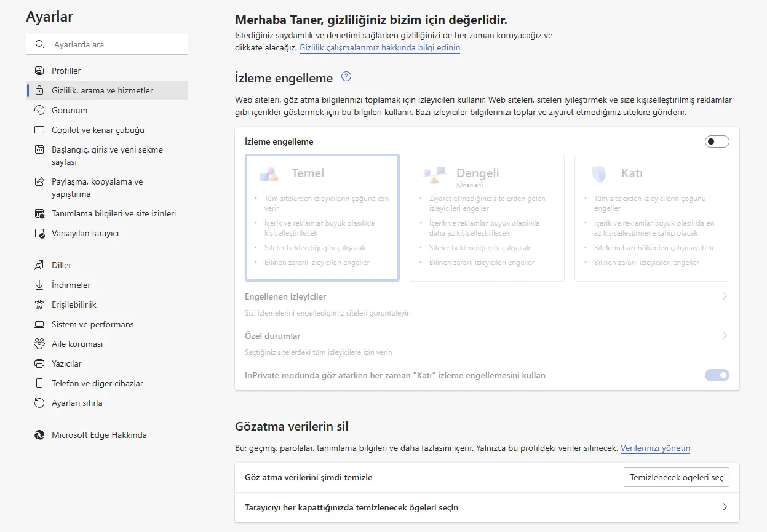Pick the Katı tracking prevention card
This screenshot has height=532, width=767.
pos(652,218)
